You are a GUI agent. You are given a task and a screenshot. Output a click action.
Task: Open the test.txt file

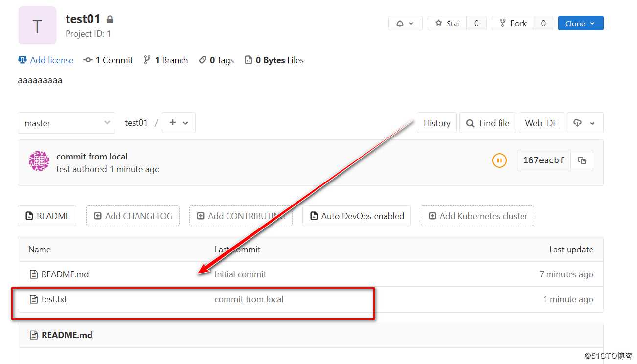[x=54, y=299]
